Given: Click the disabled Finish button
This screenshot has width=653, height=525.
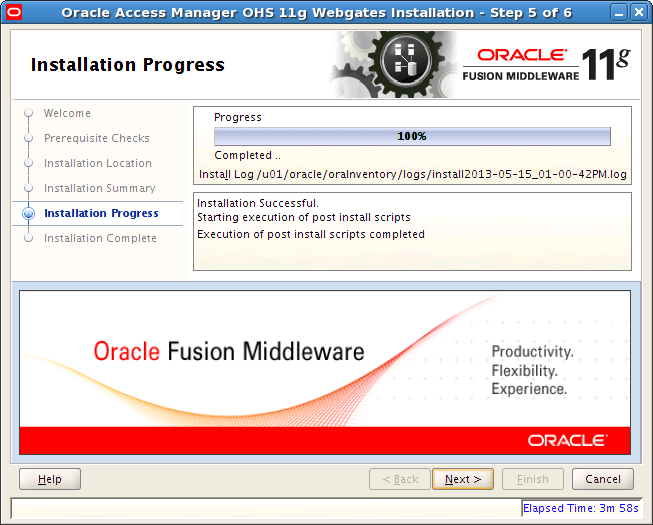Looking at the screenshot, I should click(x=533, y=479).
